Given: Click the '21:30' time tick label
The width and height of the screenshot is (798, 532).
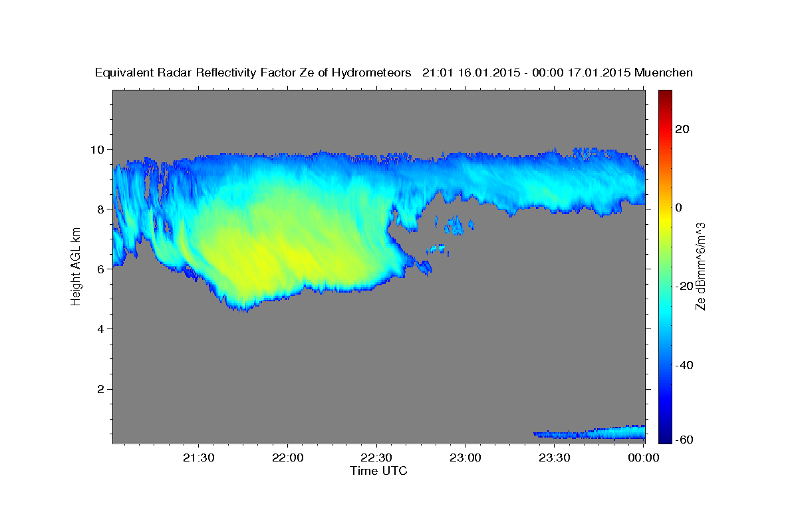Looking at the screenshot, I should click(x=198, y=458).
